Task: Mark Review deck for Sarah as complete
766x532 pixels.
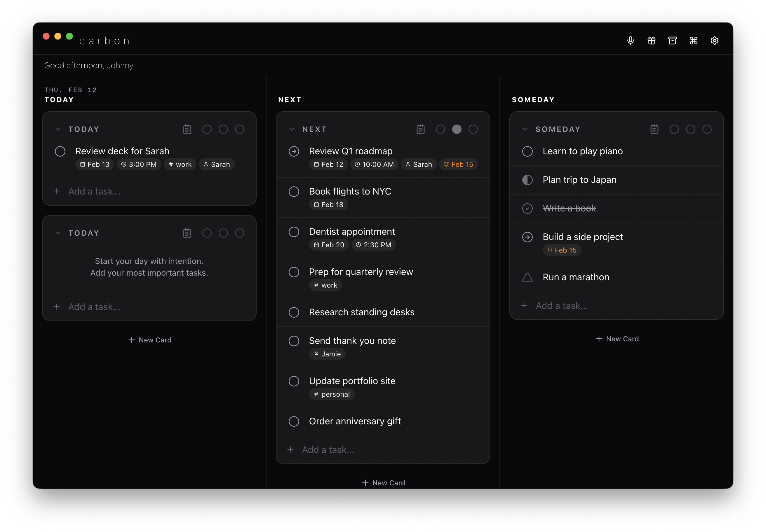Action: point(60,151)
